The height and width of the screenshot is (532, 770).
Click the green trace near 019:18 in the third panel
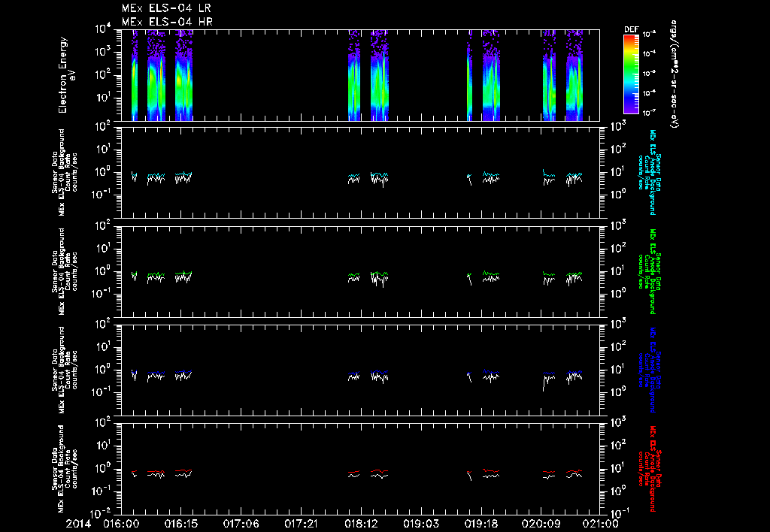[490, 273]
